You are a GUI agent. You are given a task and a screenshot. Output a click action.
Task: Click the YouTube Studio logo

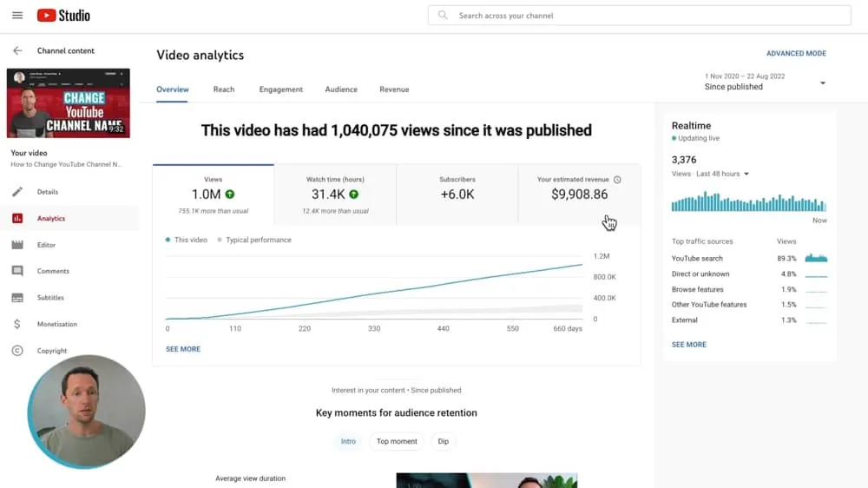63,16
